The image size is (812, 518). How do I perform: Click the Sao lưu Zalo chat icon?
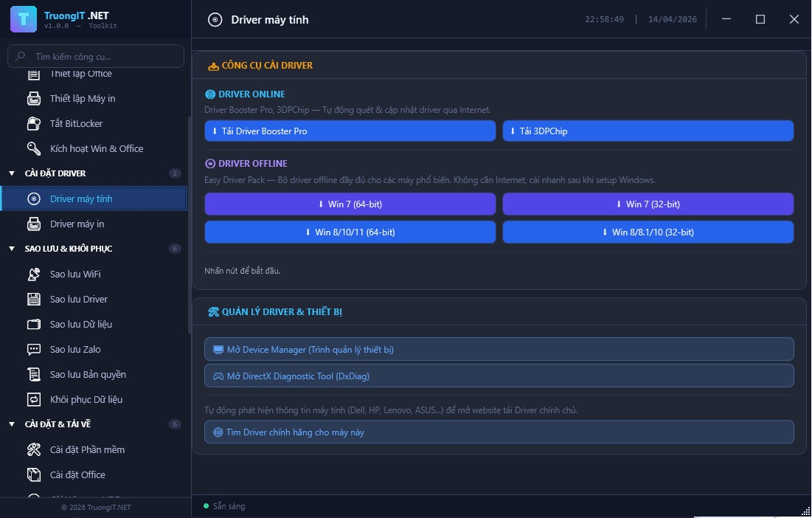click(x=34, y=349)
